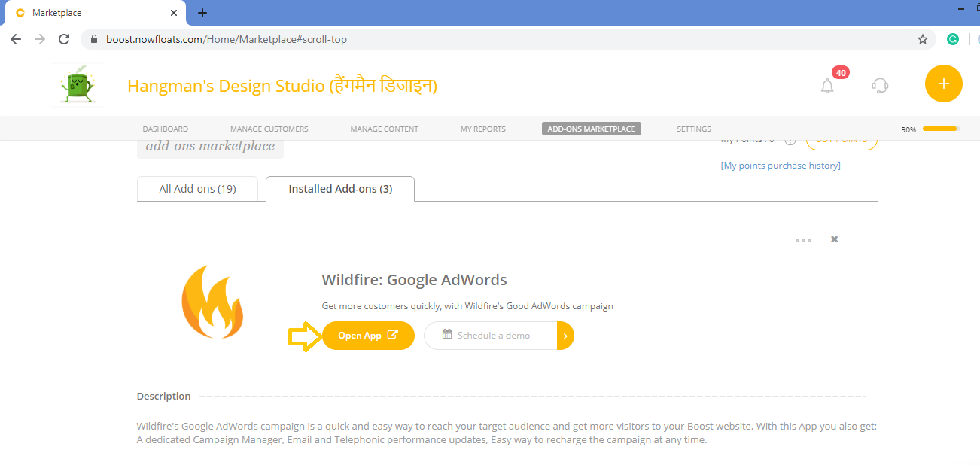Open the Settings menu
Screen dimensions: 980x465
[694, 129]
